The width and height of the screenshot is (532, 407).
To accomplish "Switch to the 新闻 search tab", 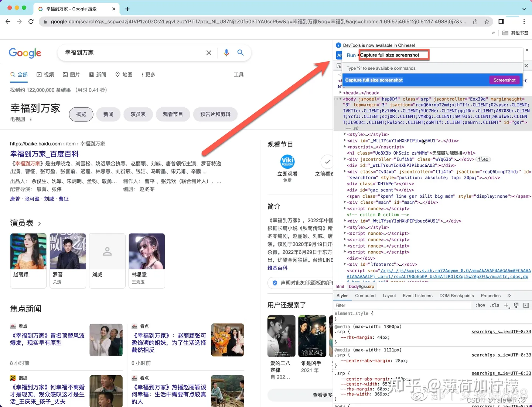I will tap(98, 75).
